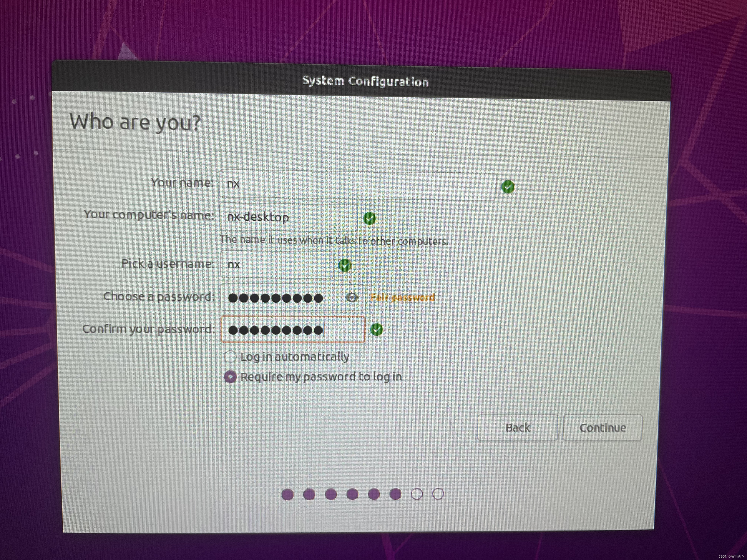This screenshot has height=560, width=747.
Task: Reveal password with the eye icon
Action: point(352,297)
